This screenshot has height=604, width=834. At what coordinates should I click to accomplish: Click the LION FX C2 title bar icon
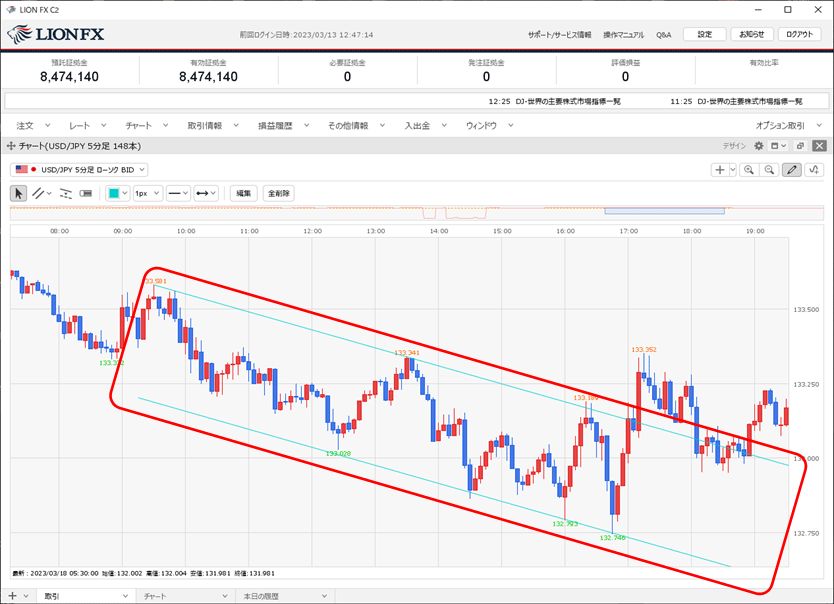[x=11, y=10]
